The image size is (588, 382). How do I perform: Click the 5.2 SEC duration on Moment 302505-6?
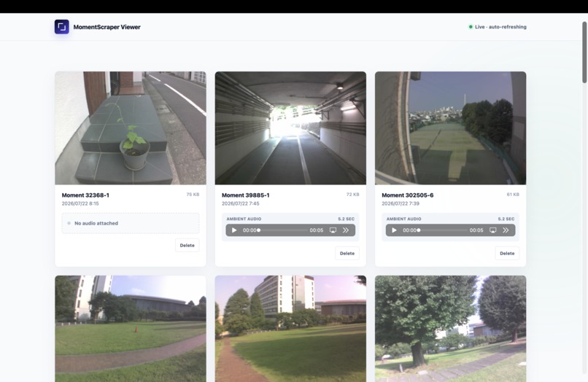(x=506, y=219)
